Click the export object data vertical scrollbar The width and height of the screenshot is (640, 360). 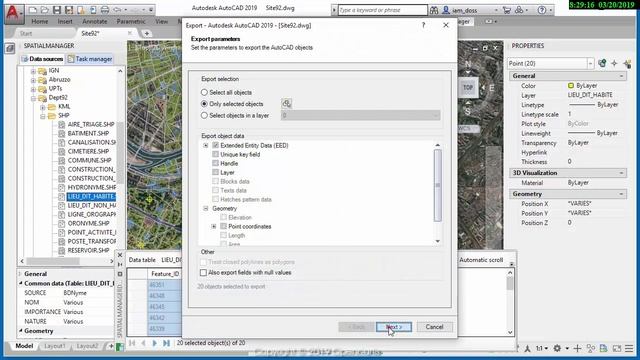tap(438, 185)
